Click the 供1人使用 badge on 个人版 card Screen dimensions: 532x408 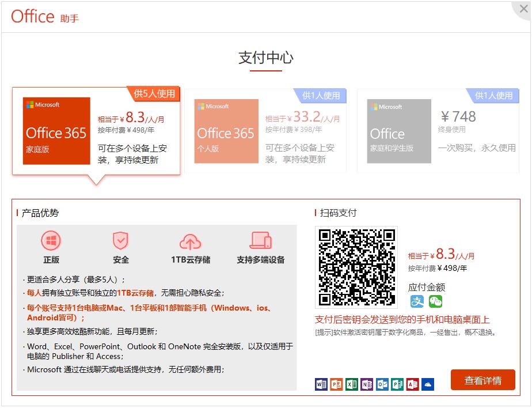(320, 96)
